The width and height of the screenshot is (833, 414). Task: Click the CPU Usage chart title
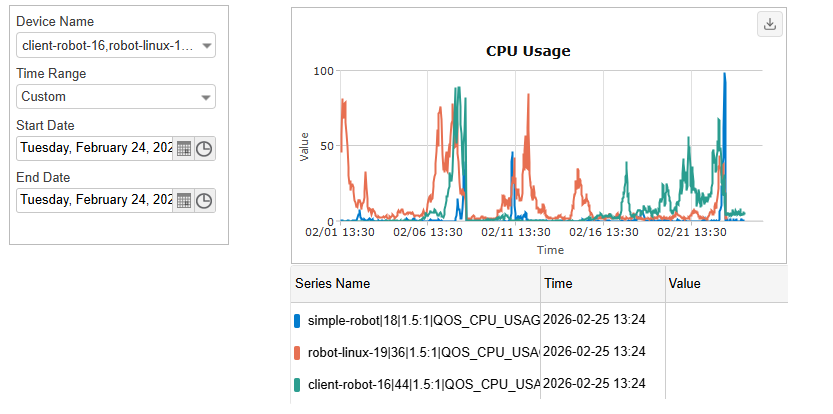point(528,51)
